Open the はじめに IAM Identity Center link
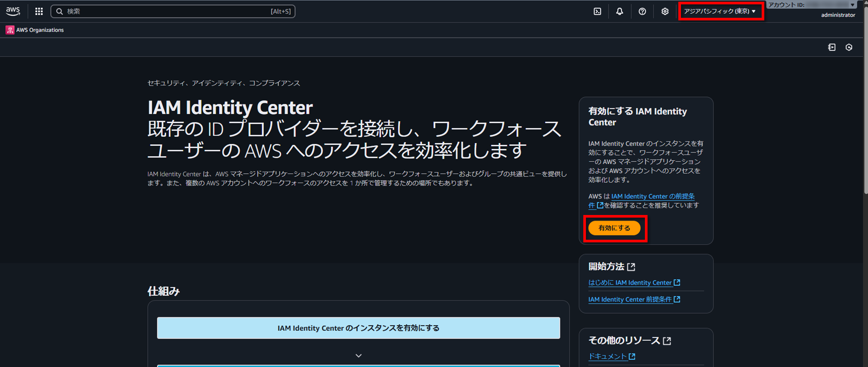868x367 pixels. tap(634, 283)
